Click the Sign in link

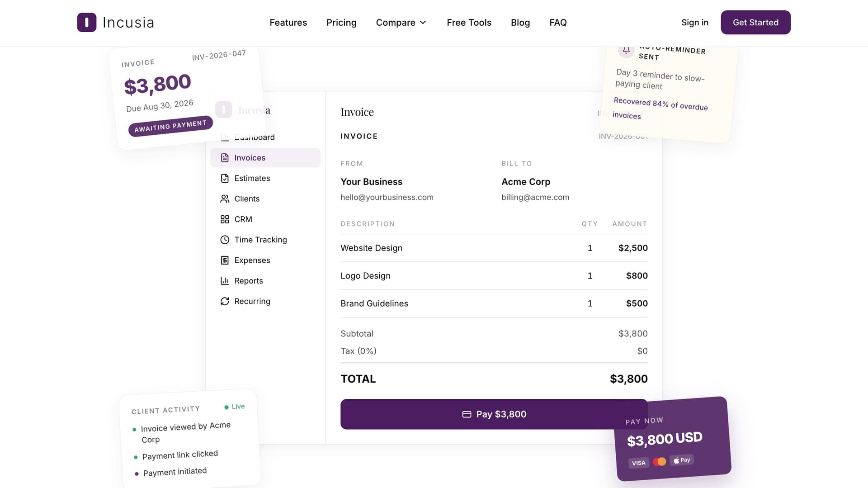pos(695,23)
